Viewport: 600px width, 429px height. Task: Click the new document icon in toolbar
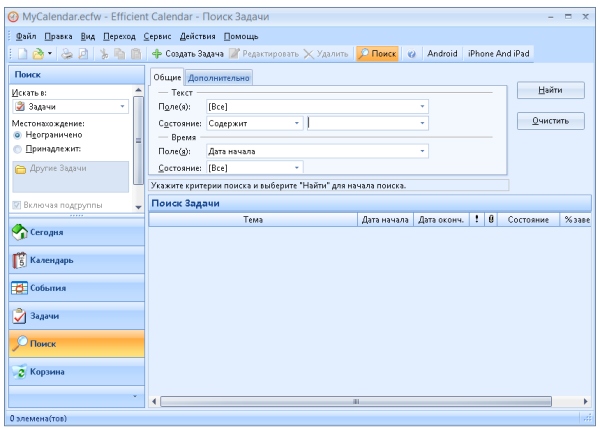[x=18, y=53]
